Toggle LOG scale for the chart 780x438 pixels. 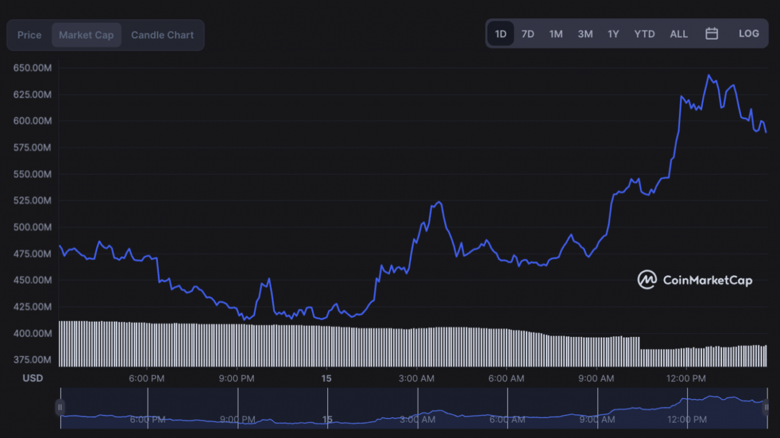pos(748,34)
